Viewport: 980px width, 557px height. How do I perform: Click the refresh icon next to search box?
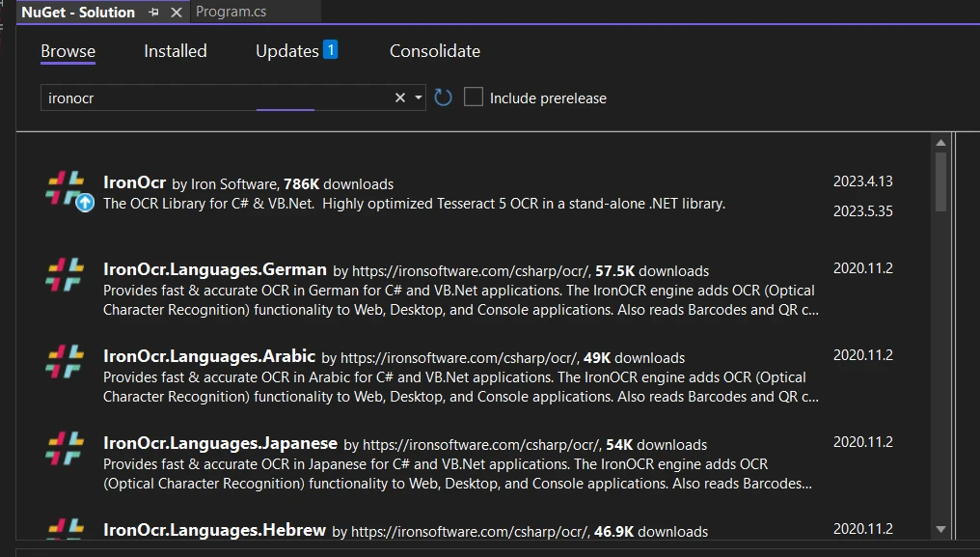(x=443, y=97)
